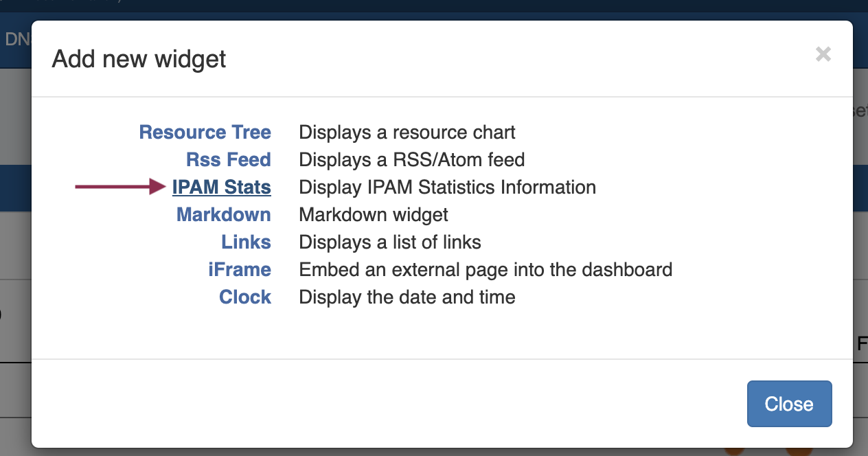Select the iFrame widget link
This screenshot has width=868, height=456.
(x=240, y=270)
